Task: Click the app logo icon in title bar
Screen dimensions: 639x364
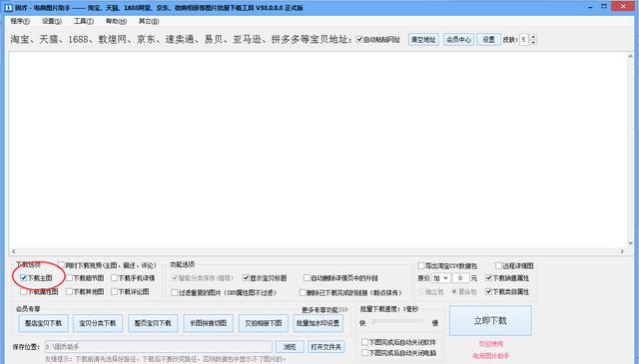Action: point(8,7)
